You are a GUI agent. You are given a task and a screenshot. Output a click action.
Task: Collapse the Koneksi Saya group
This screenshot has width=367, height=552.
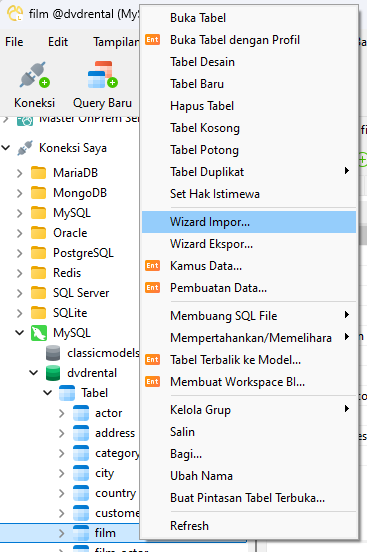6,148
